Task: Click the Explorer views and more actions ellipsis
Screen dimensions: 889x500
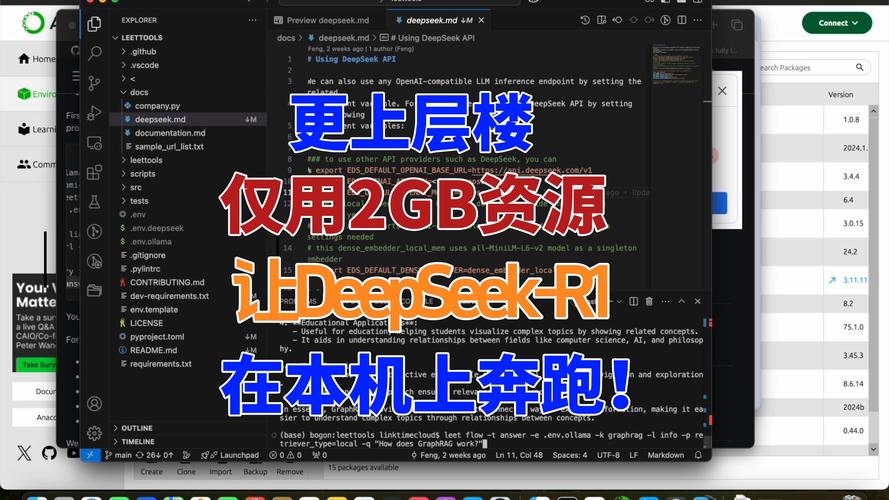Action: click(x=252, y=20)
